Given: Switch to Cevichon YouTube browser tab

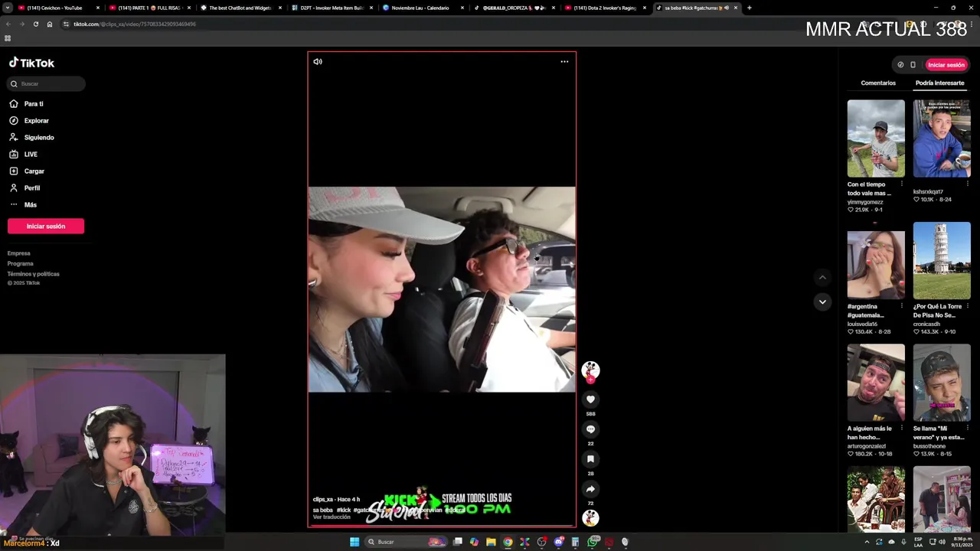Looking at the screenshot, I should tap(54, 8).
